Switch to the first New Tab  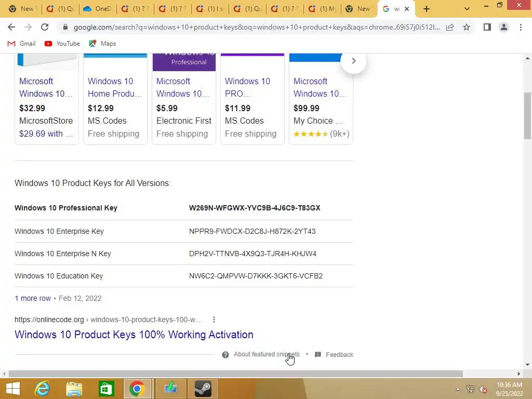[22, 9]
